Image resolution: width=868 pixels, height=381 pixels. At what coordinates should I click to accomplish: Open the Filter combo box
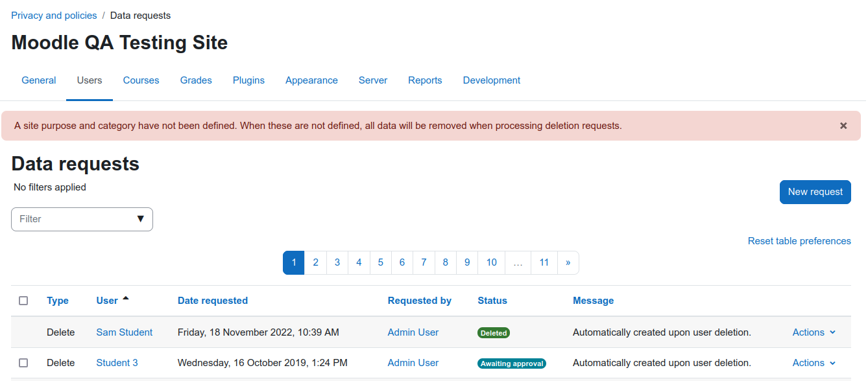[x=82, y=219]
